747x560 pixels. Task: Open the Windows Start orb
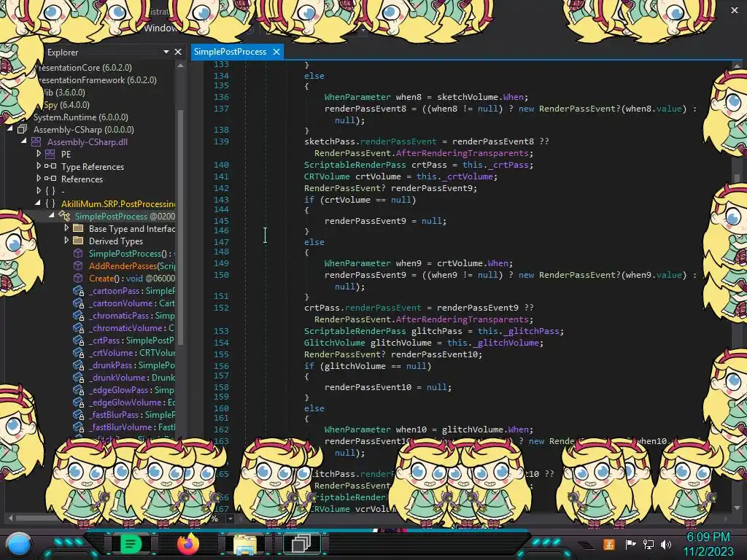coord(18,544)
